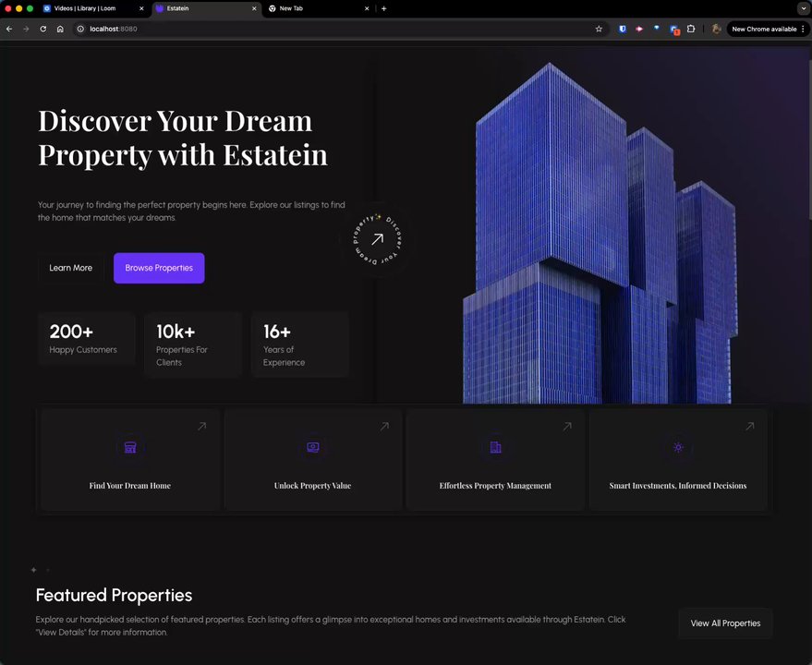Open arrow on Unlock Property Value card
This screenshot has height=665, width=812.
pyautogui.click(x=384, y=426)
